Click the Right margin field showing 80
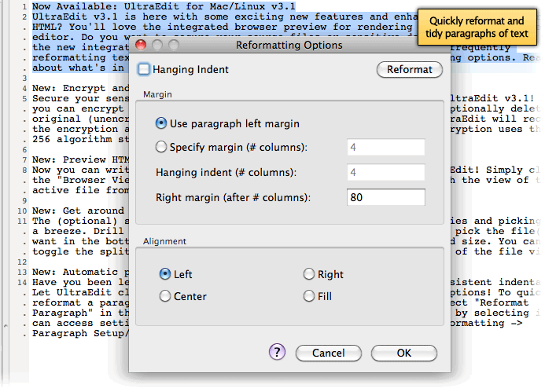The width and height of the screenshot is (545, 392). click(x=386, y=197)
